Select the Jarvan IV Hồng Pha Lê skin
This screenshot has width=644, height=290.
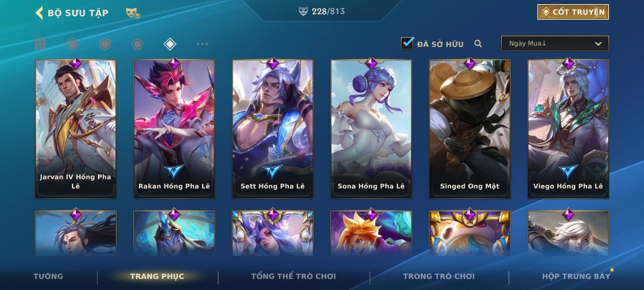(x=76, y=129)
